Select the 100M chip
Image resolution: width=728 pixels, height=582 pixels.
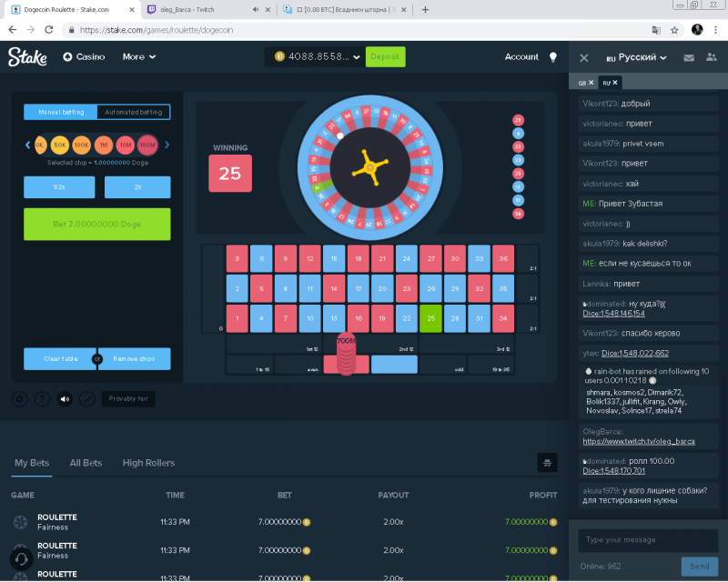[147, 145]
